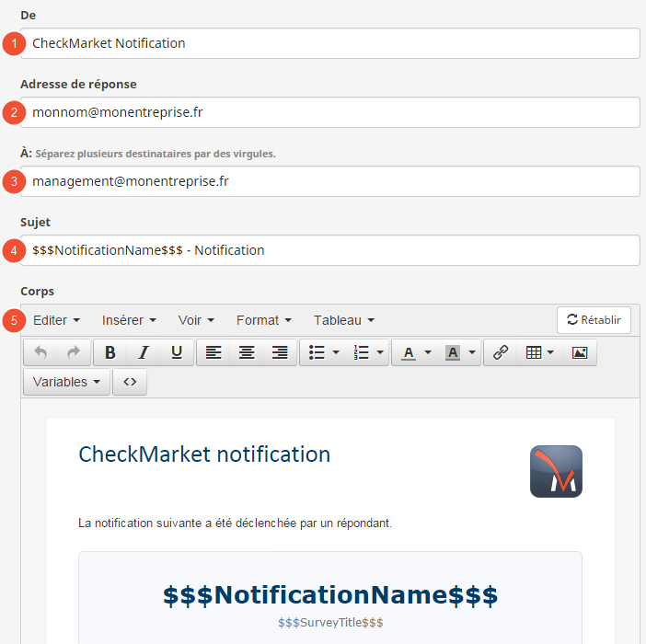The height and width of the screenshot is (644, 646).
Task: Open the text color picker arrow
Action: [428, 353]
